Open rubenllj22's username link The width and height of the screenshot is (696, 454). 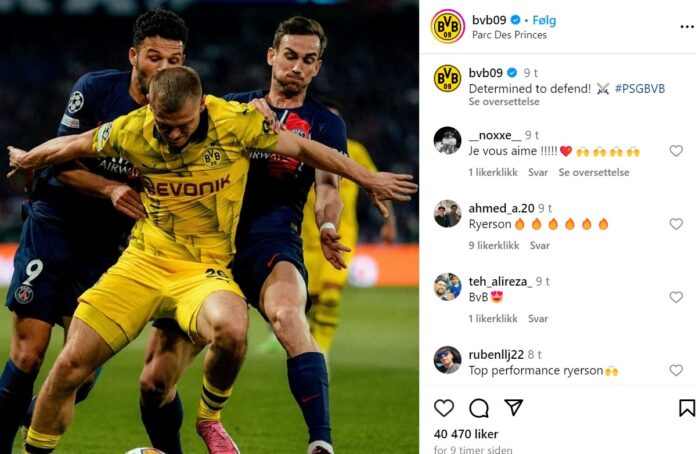click(496, 355)
